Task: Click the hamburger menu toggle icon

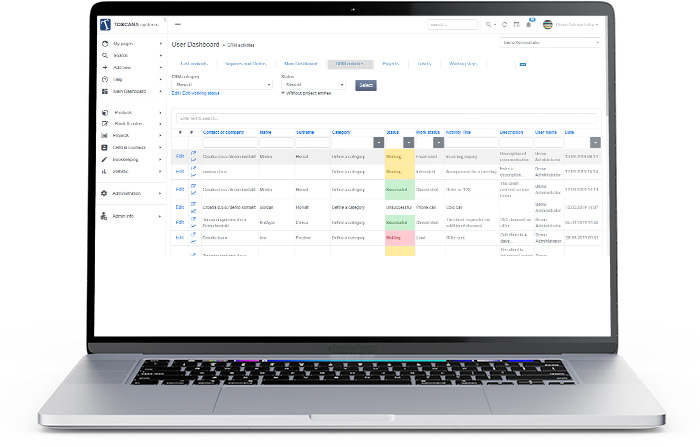Action: 178,24
